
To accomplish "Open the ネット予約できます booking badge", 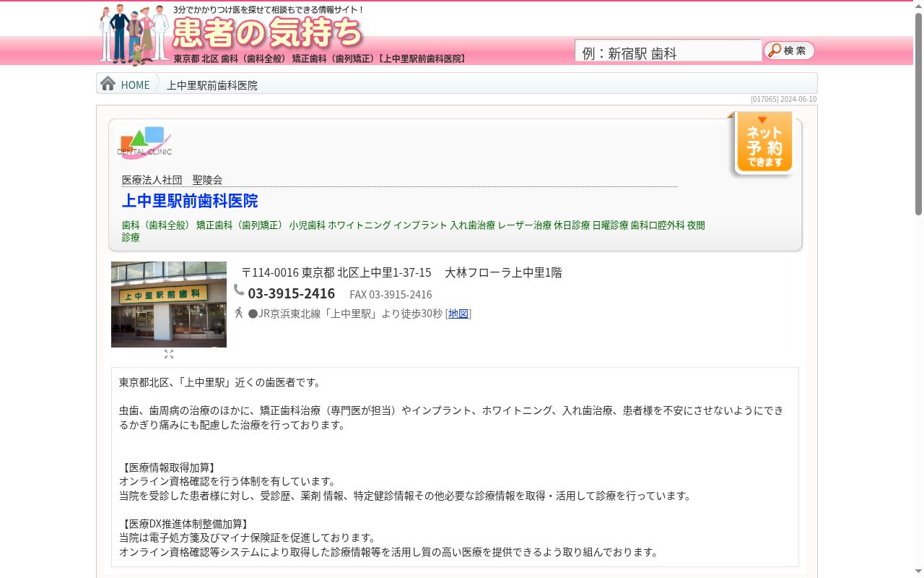I will (764, 143).
